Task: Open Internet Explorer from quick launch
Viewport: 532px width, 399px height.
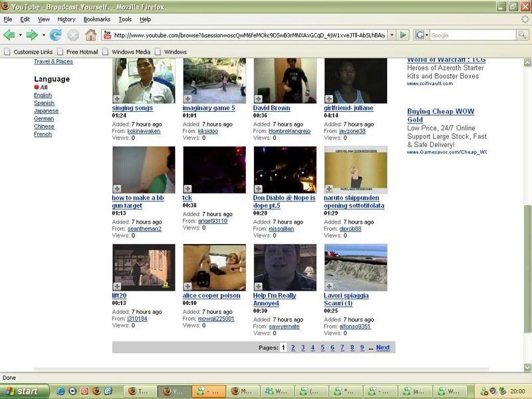Action: [x=61, y=391]
